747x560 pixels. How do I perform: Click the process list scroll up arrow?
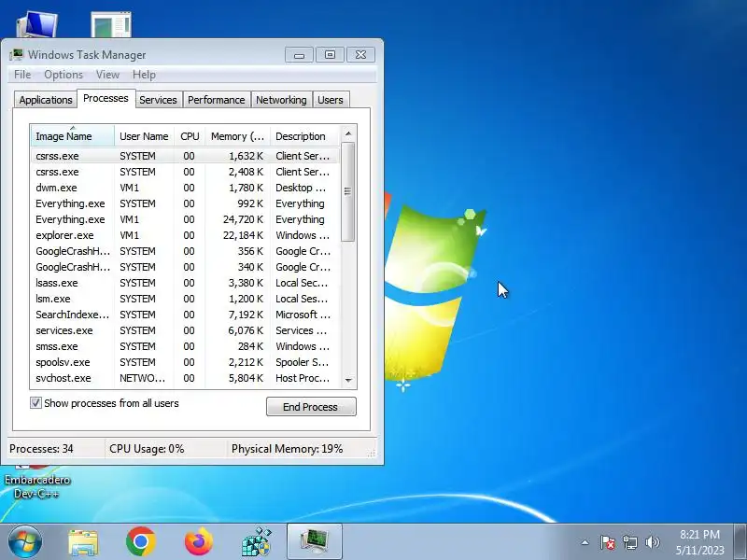click(348, 133)
